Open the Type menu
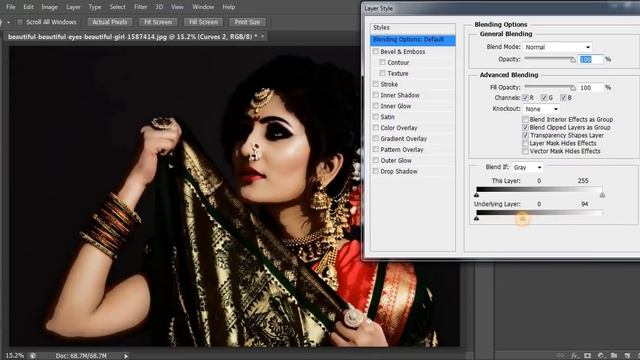 [x=95, y=7]
